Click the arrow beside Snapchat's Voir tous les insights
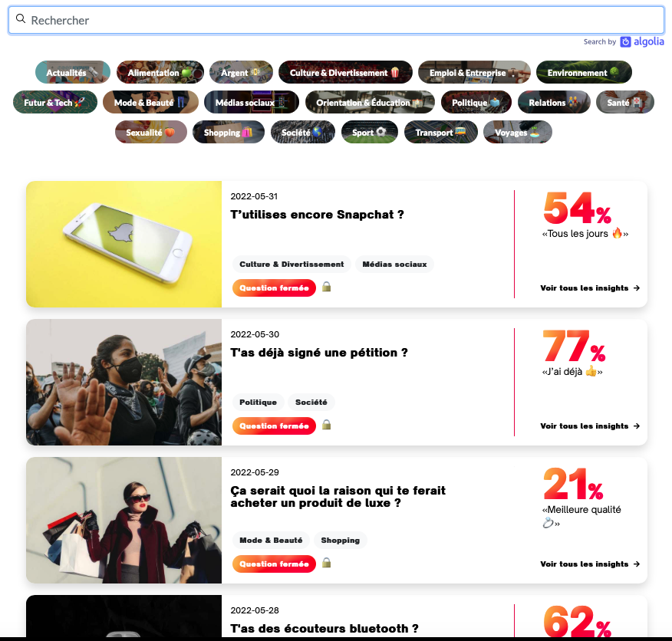This screenshot has height=641, width=672. click(637, 288)
